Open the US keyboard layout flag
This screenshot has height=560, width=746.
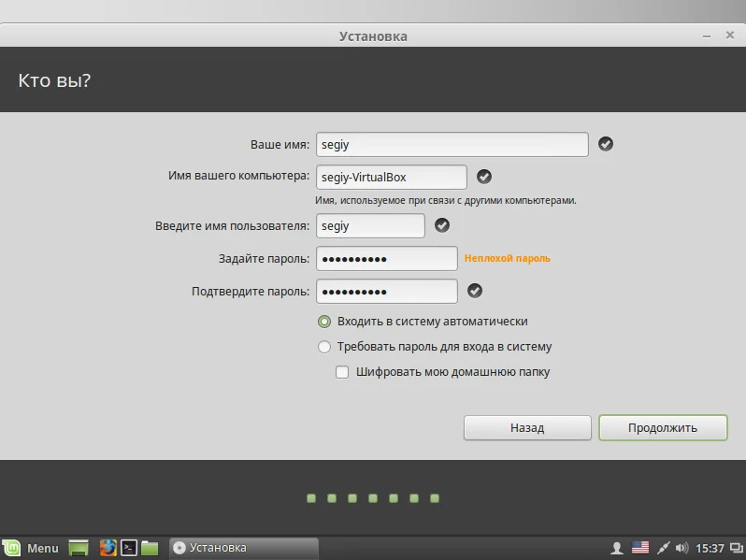[640, 548]
